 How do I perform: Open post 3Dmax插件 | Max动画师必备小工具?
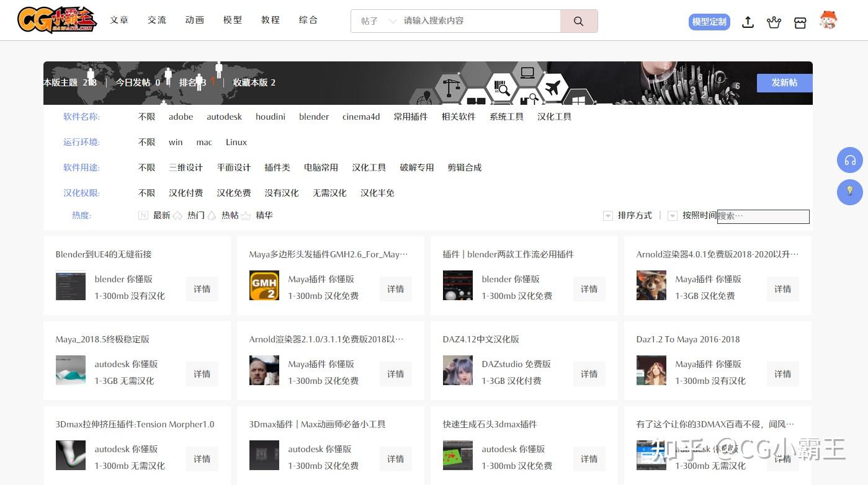point(318,424)
